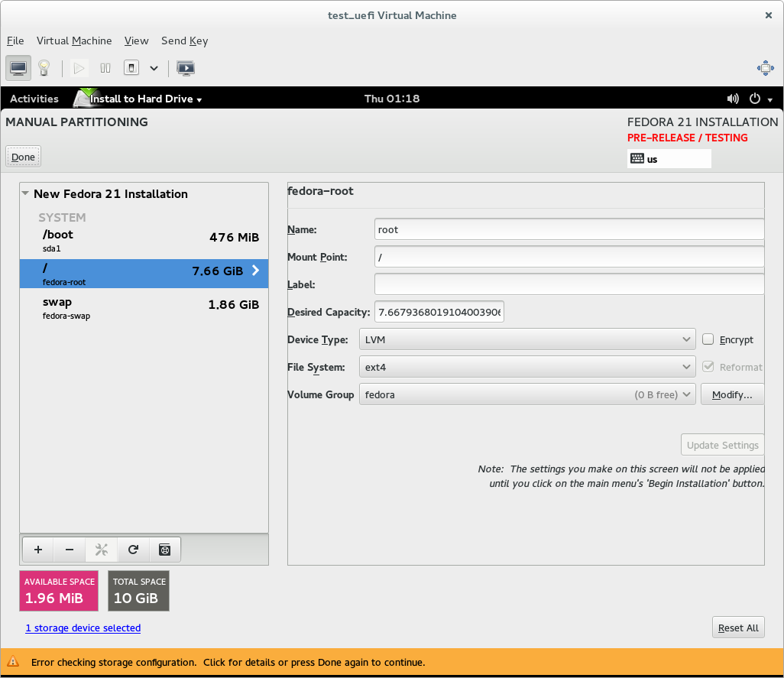784x678 pixels.
Task: Click the Desired Capacity field
Action: [439, 312]
